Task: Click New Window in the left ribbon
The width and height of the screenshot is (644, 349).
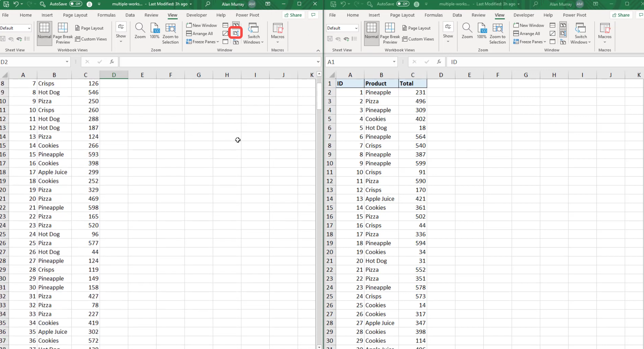Action: (202, 25)
